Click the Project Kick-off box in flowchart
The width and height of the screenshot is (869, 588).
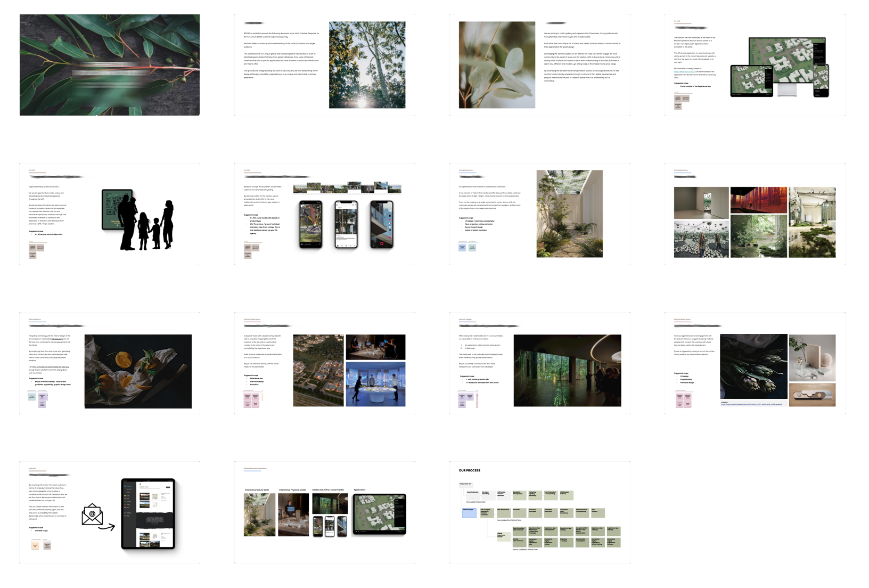[465, 484]
